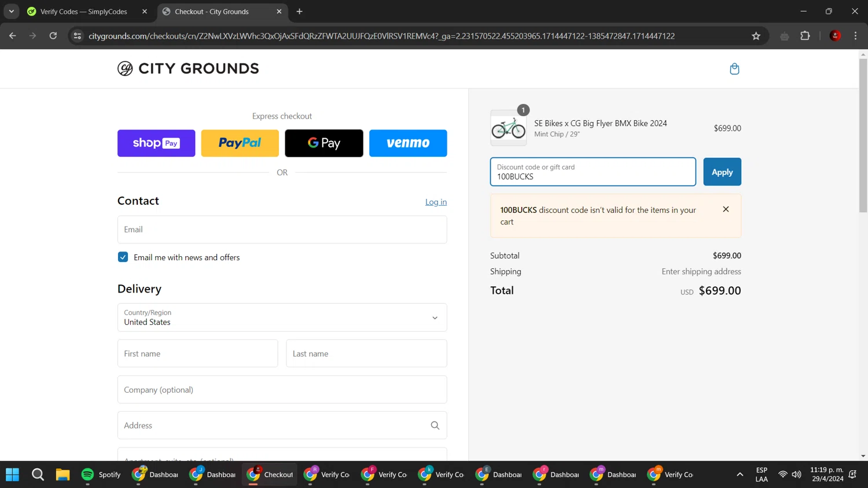Click the Last name field
The image size is (868, 488).
(367, 353)
